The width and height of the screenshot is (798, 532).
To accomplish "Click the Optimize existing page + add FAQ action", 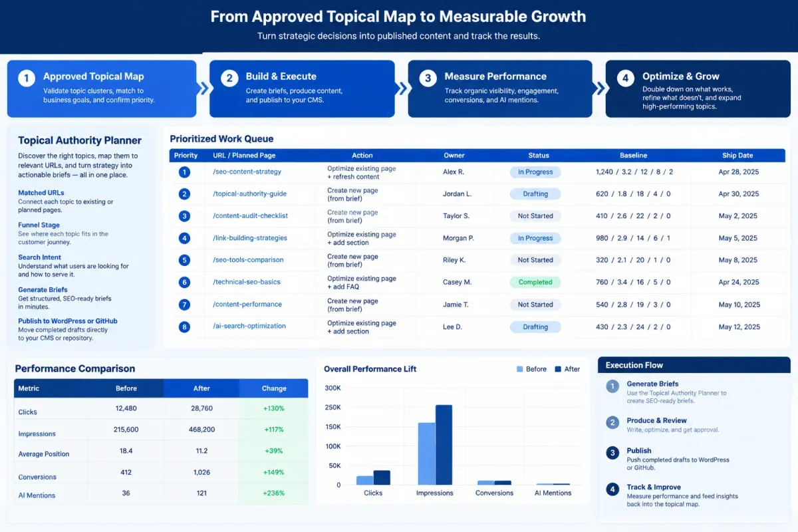I will point(361,283).
